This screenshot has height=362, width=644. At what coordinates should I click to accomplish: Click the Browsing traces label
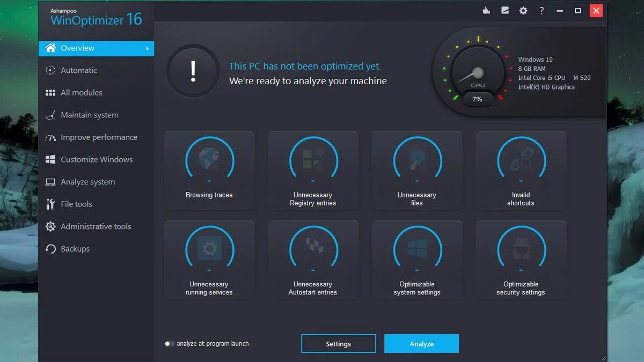pyautogui.click(x=209, y=195)
